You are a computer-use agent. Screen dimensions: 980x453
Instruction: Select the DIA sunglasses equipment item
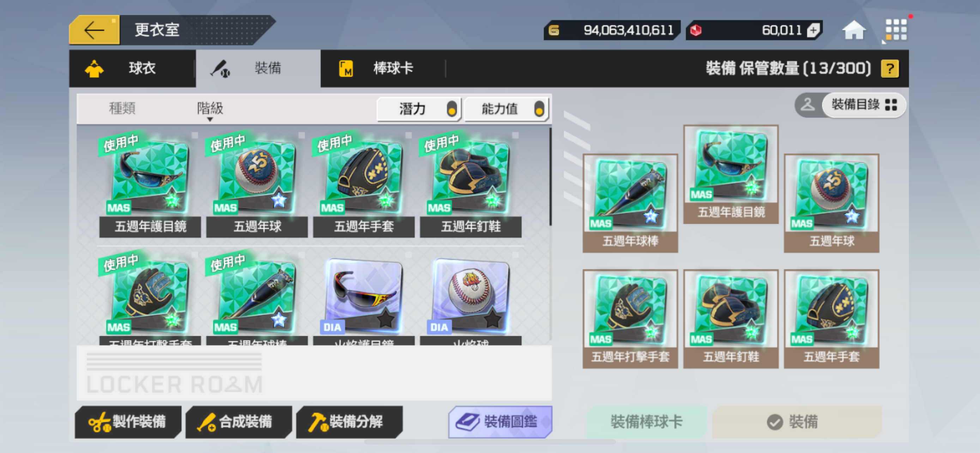364,301
